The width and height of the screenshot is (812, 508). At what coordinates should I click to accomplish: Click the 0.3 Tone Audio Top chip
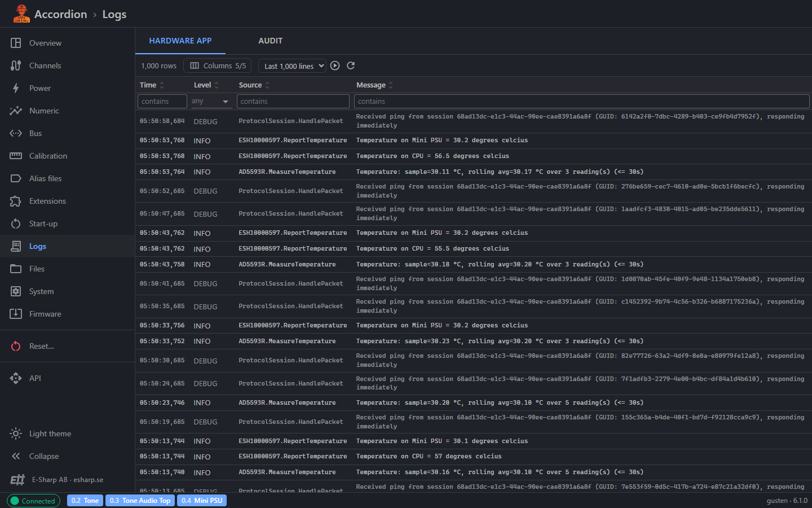tap(140, 501)
